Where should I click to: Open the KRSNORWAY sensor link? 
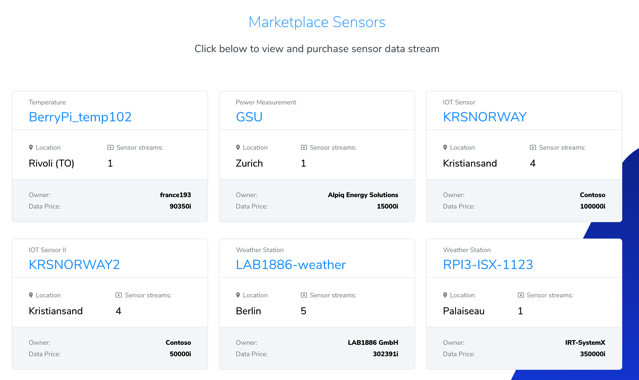pyautogui.click(x=485, y=117)
